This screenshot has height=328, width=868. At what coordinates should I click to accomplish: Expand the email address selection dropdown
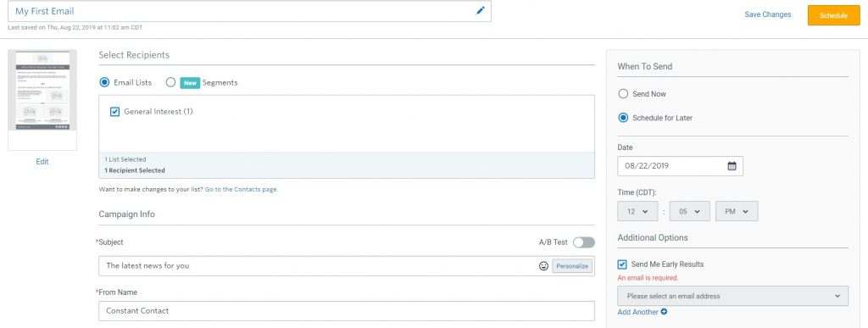[733, 296]
